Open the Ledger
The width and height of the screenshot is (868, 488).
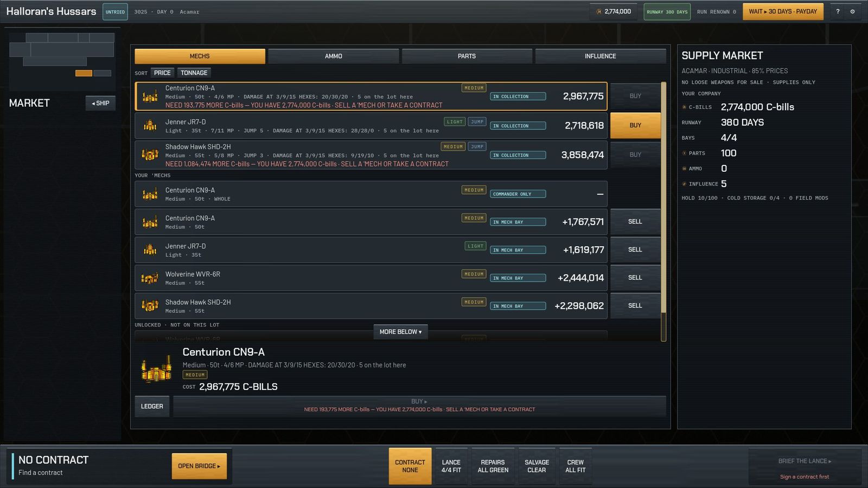(152, 406)
